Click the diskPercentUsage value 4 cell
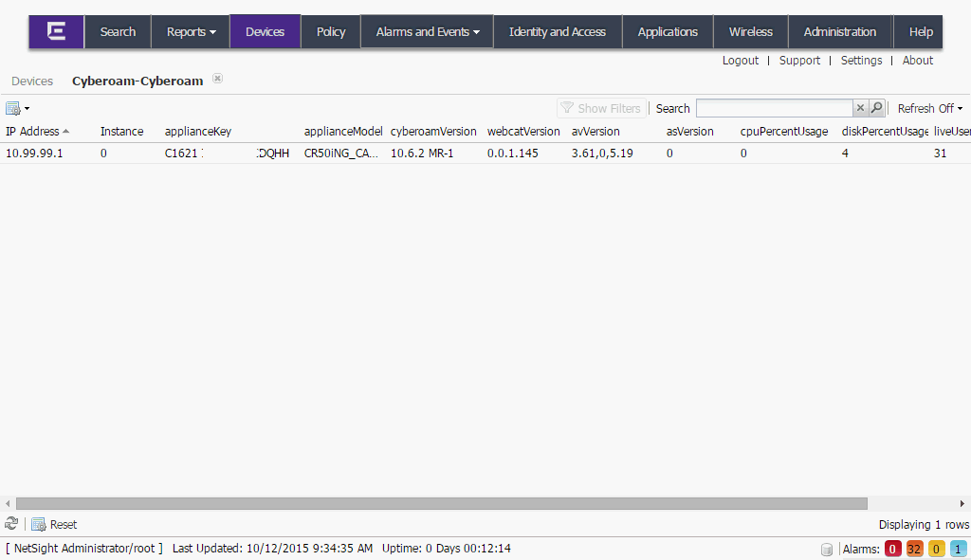 pos(845,154)
